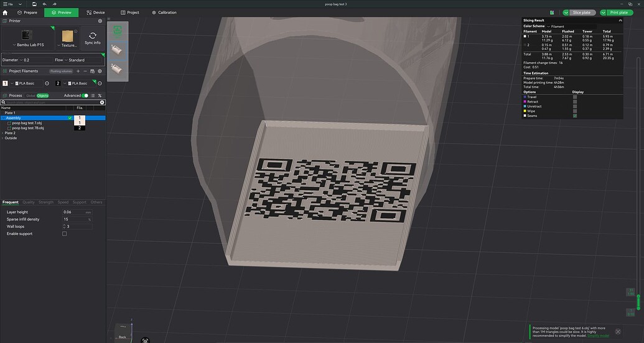The height and width of the screenshot is (343, 644).
Task: Expand Outside tree node
Action: click(2, 138)
